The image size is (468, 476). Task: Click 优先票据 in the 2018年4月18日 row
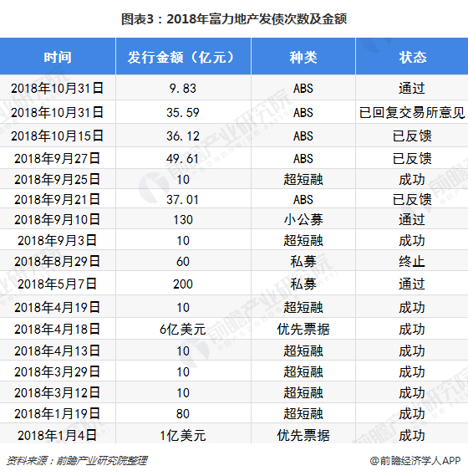303,329
